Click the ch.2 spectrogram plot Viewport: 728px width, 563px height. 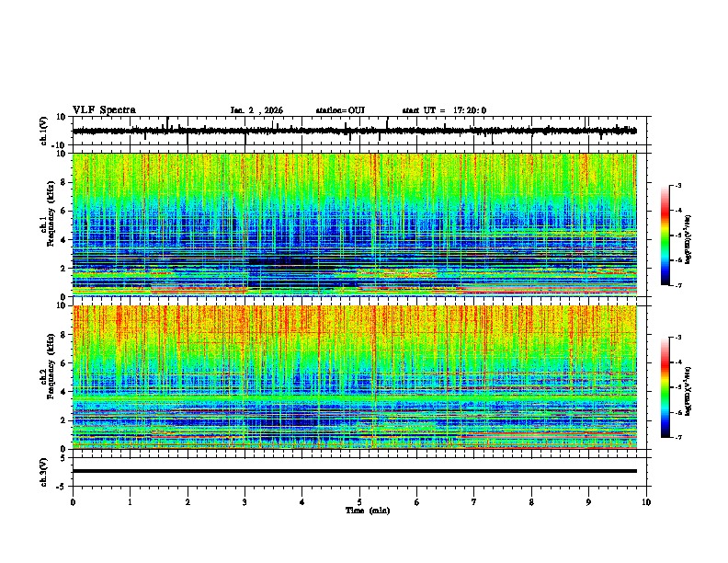pos(354,377)
